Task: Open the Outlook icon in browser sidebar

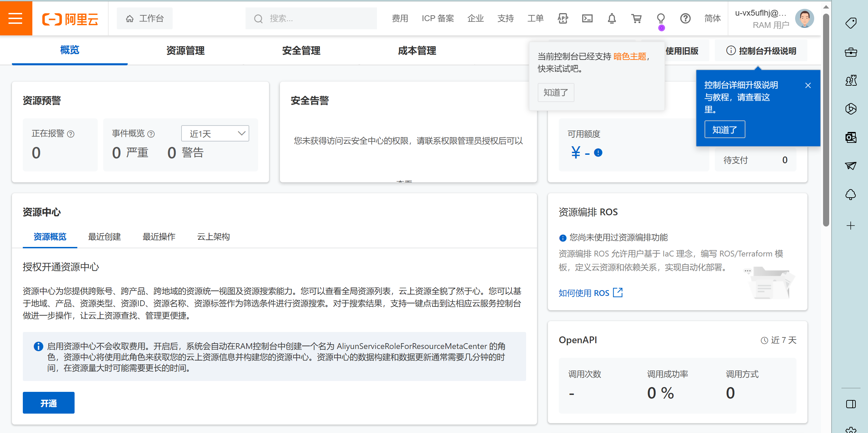Action: (x=851, y=137)
